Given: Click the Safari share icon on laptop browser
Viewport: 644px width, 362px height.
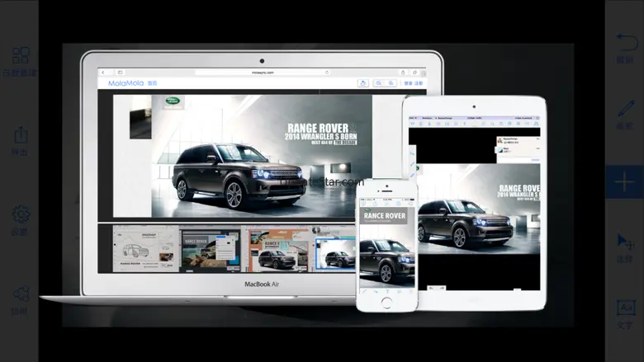Looking at the screenshot, I should pyautogui.click(x=403, y=73).
